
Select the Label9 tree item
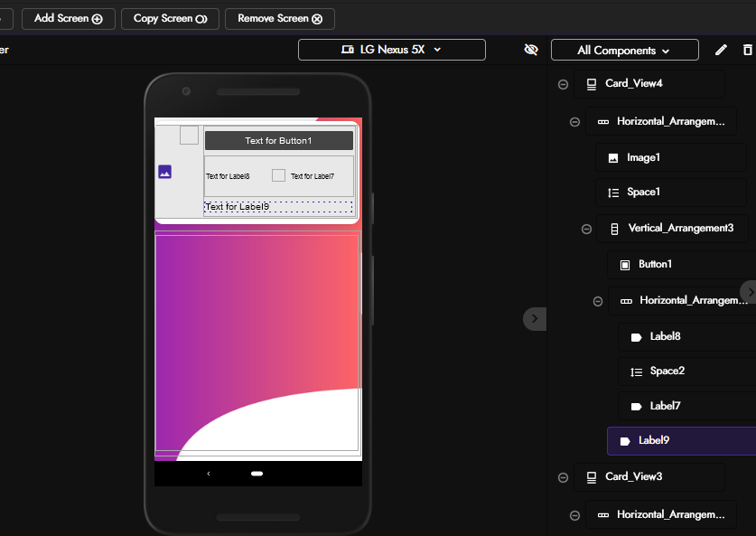pos(653,440)
